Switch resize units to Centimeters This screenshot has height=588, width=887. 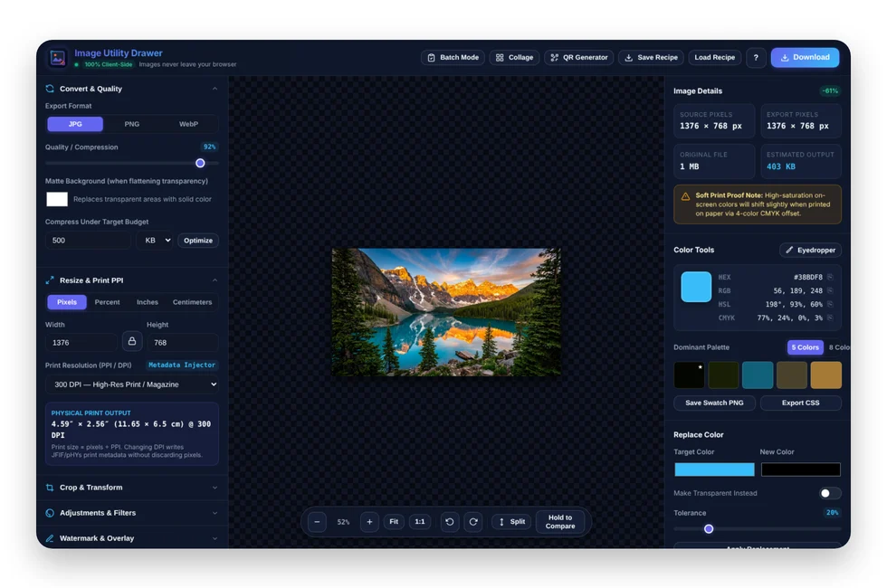click(192, 302)
